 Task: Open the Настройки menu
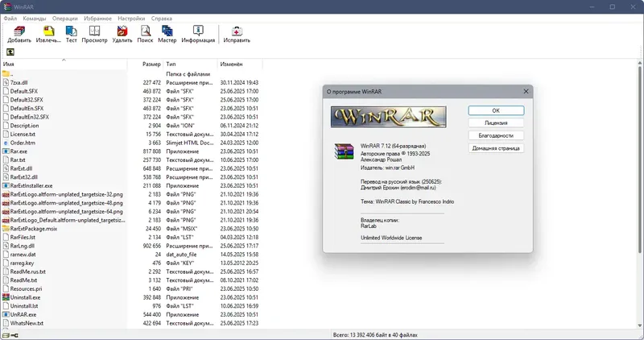tap(131, 19)
